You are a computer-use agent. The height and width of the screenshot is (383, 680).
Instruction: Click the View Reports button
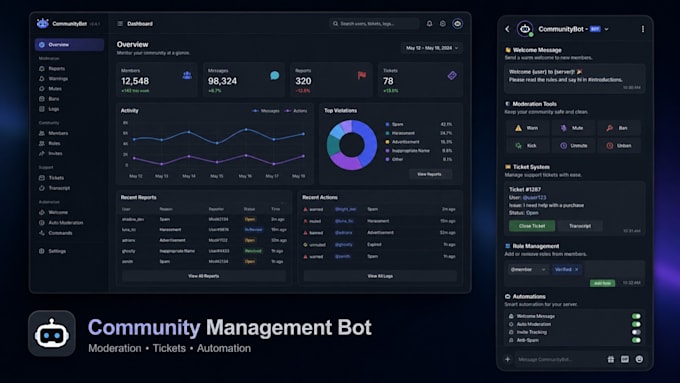(429, 174)
